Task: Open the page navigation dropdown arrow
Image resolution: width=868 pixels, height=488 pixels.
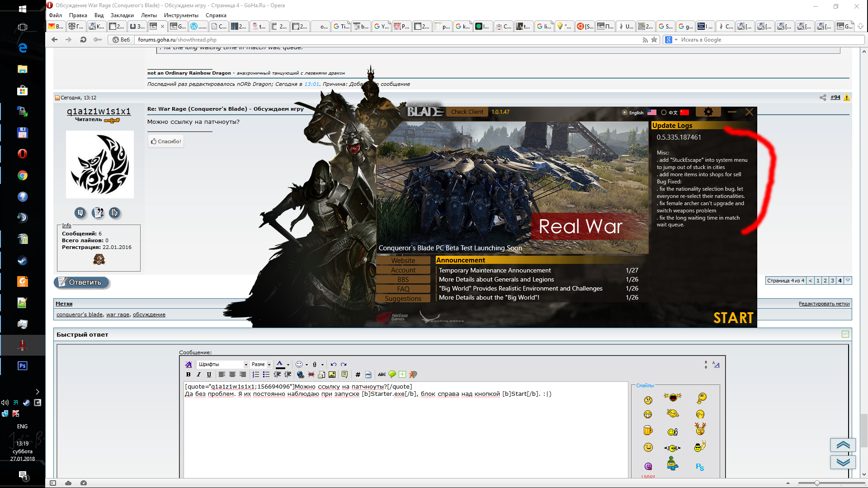Action: point(848,281)
